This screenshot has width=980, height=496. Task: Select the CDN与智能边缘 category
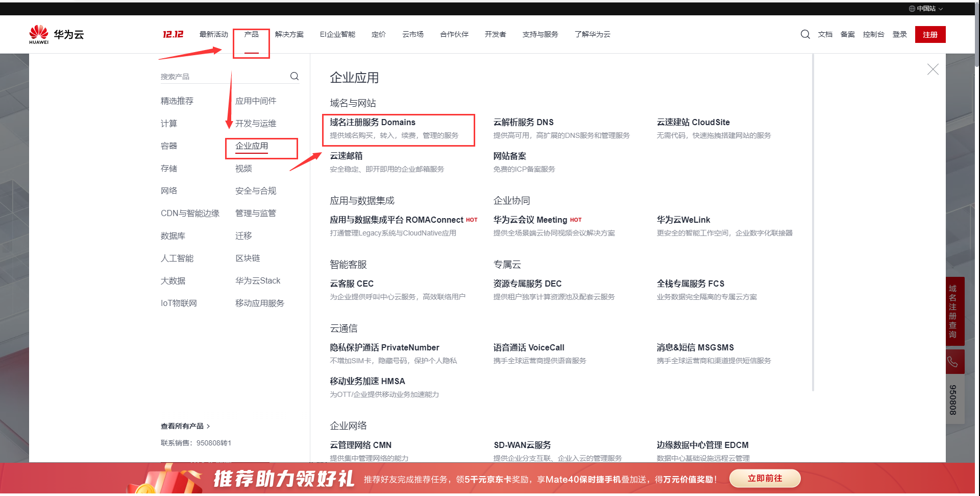[190, 214]
